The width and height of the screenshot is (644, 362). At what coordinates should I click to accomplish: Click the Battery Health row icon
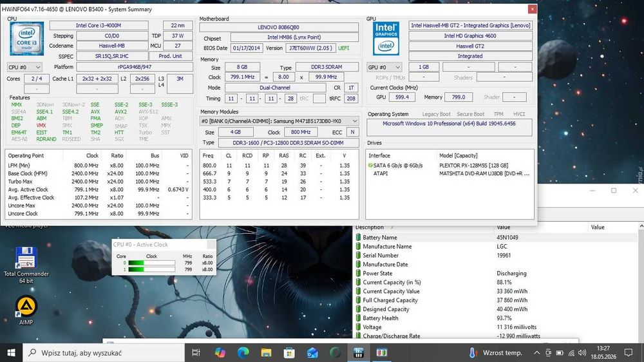(x=358, y=318)
